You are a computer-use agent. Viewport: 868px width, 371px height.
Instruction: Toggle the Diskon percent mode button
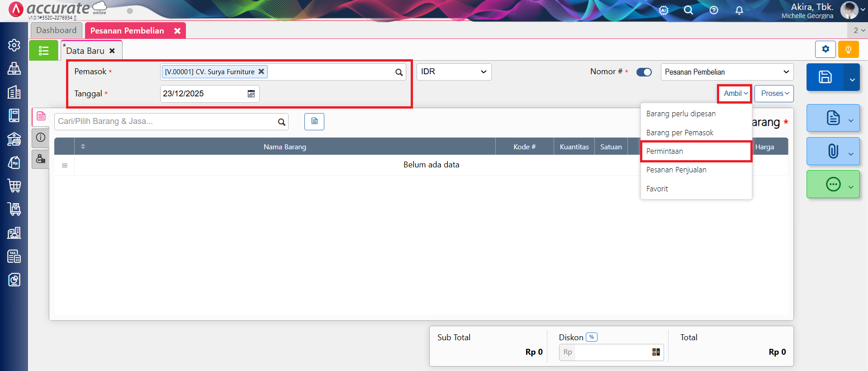point(591,337)
